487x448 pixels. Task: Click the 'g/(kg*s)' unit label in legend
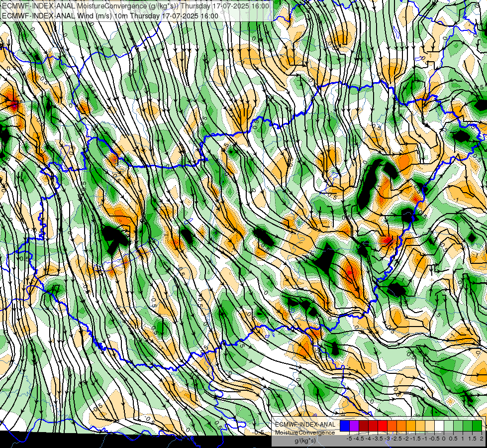[x=305, y=441]
